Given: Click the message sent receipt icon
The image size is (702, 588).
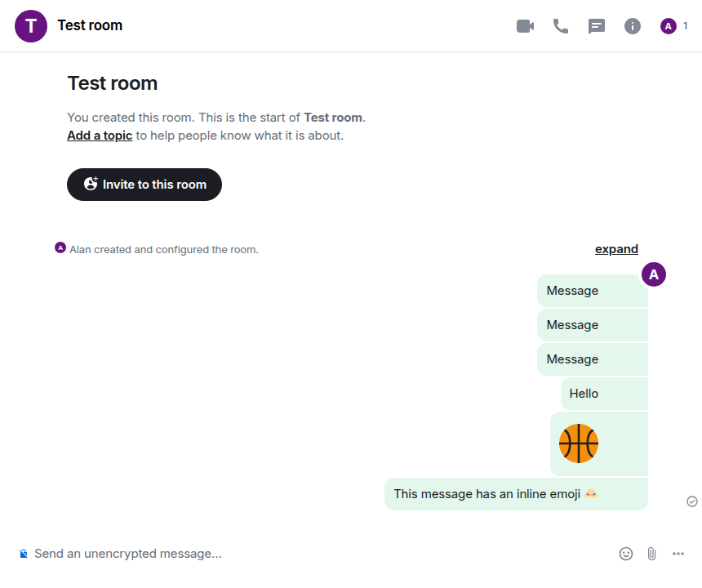Looking at the screenshot, I should (x=692, y=501).
